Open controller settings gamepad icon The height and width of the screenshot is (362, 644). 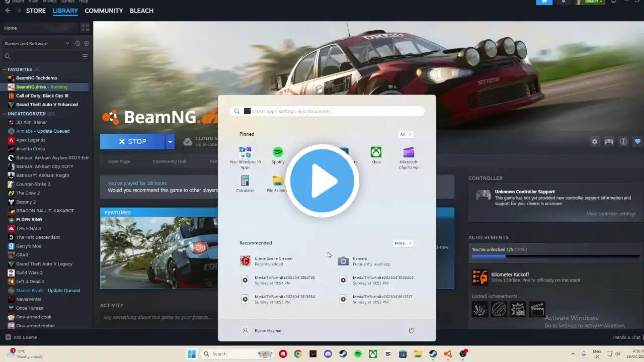coord(609,142)
